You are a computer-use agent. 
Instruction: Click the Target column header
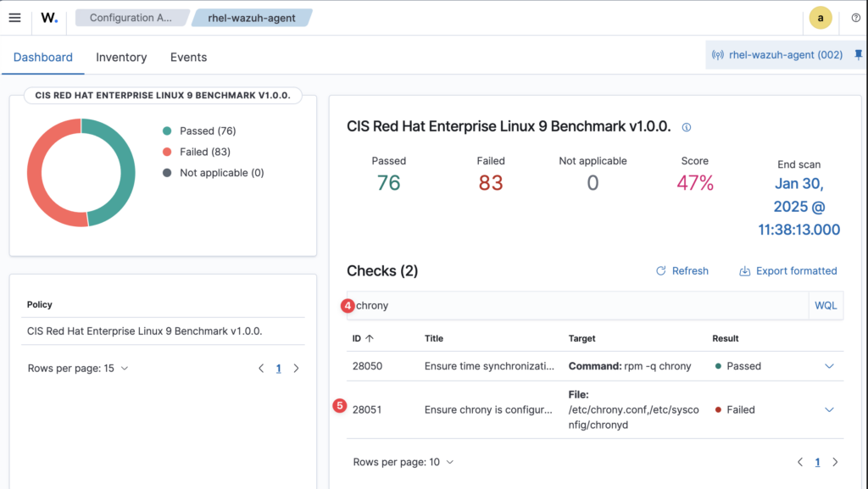(x=581, y=338)
